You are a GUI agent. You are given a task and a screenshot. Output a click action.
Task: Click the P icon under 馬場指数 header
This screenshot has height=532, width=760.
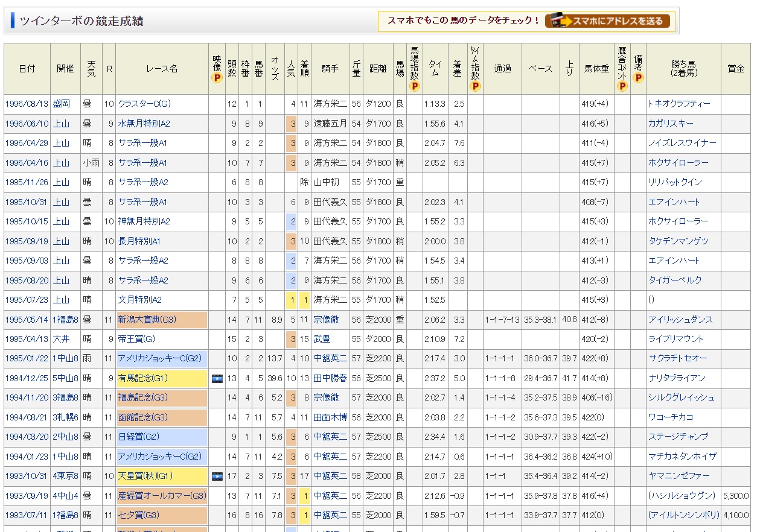[x=414, y=86]
